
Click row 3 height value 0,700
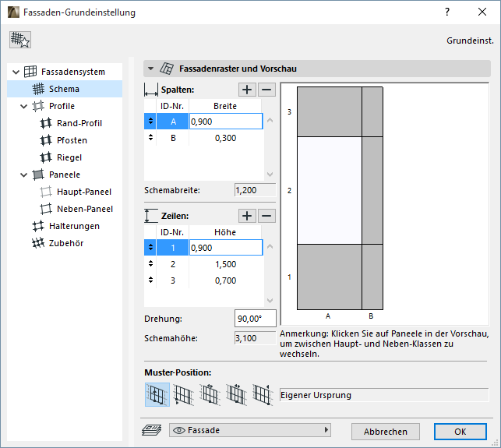[x=226, y=280]
